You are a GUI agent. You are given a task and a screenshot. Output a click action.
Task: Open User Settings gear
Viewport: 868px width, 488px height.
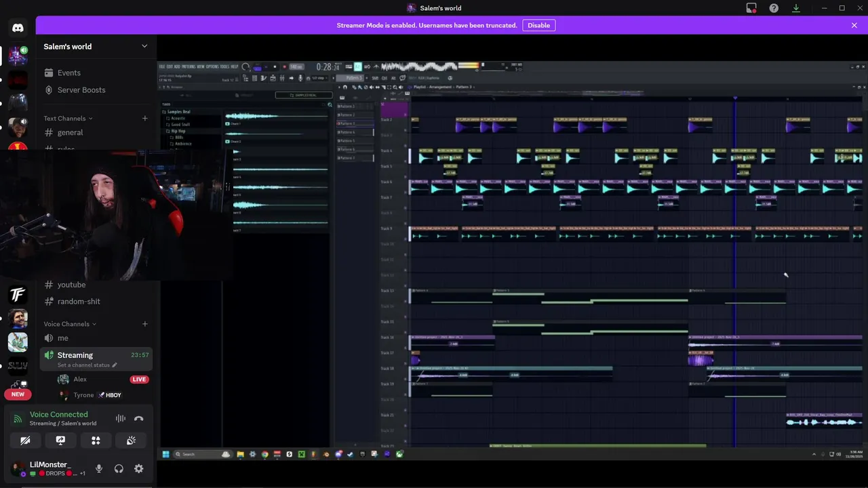tap(138, 468)
